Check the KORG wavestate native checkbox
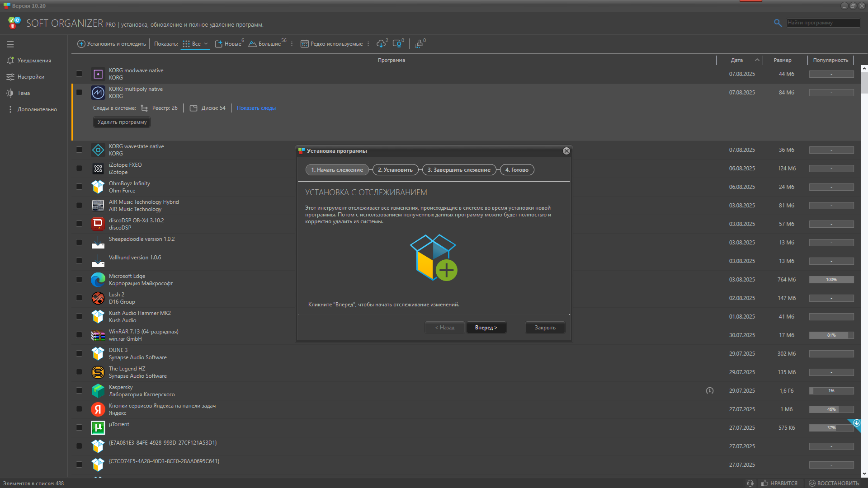This screenshot has width=868, height=488. 79,150
